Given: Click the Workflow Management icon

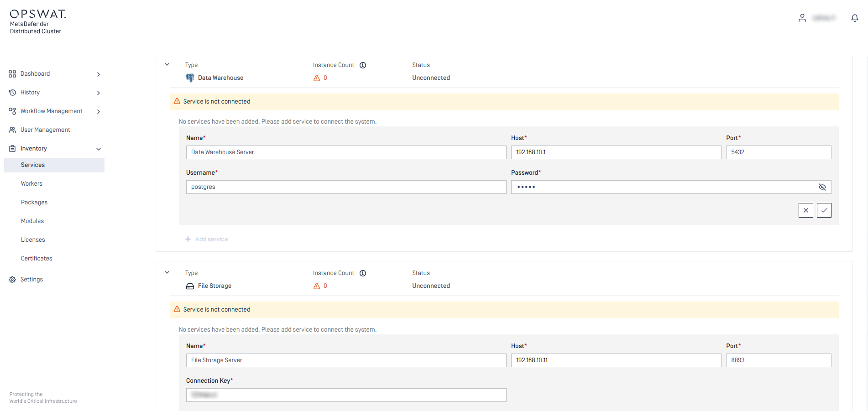Looking at the screenshot, I should tap(12, 111).
